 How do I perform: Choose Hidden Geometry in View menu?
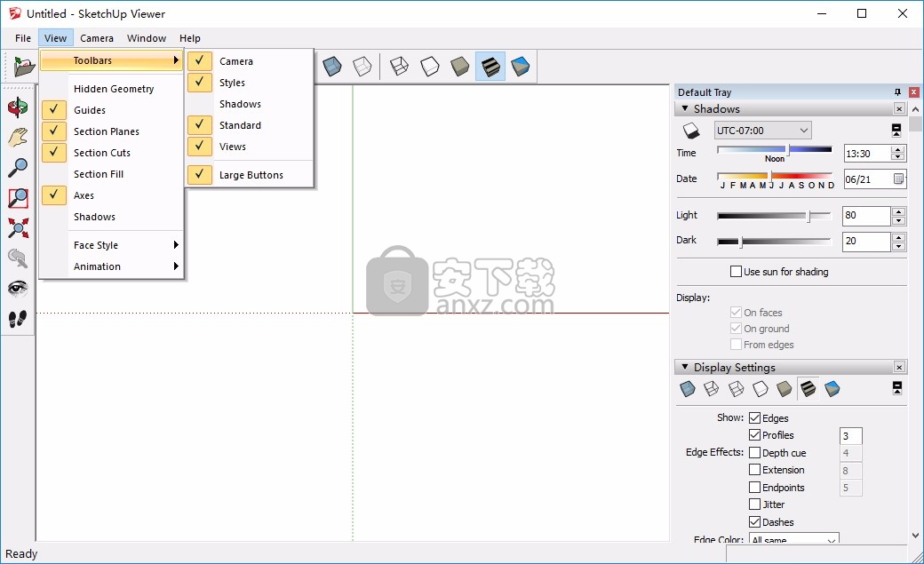pyautogui.click(x=112, y=89)
